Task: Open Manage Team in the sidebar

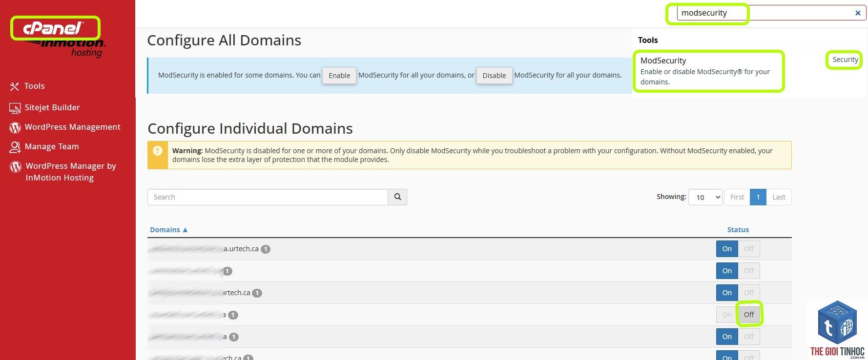Action: tap(52, 146)
